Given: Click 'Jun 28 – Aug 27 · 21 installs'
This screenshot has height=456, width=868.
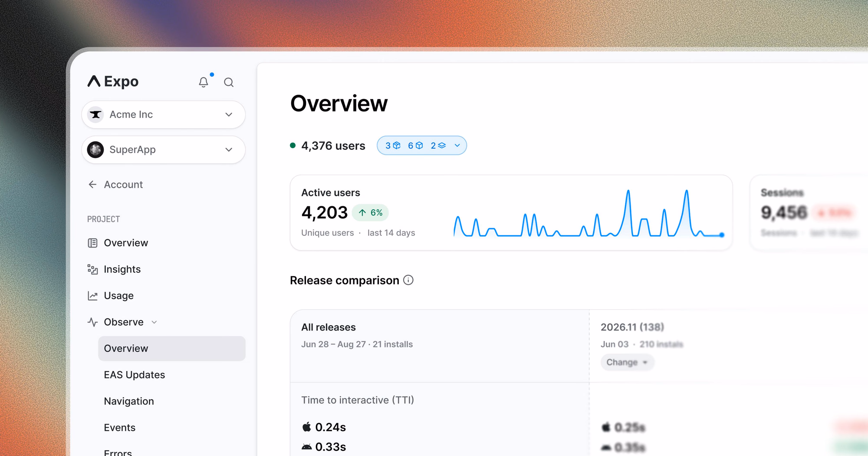Looking at the screenshot, I should [357, 344].
